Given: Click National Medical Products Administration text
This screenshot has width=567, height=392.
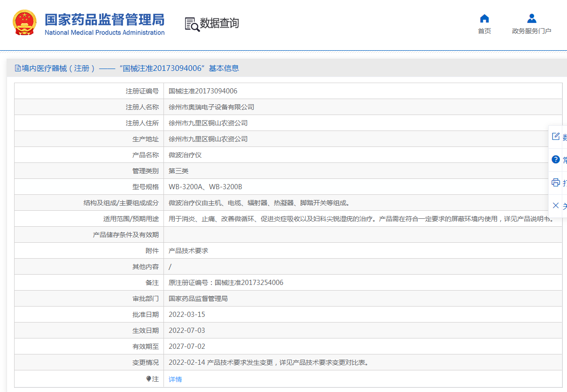Looking at the screenshot, I should pyautogui.click(x=105, y=32).
